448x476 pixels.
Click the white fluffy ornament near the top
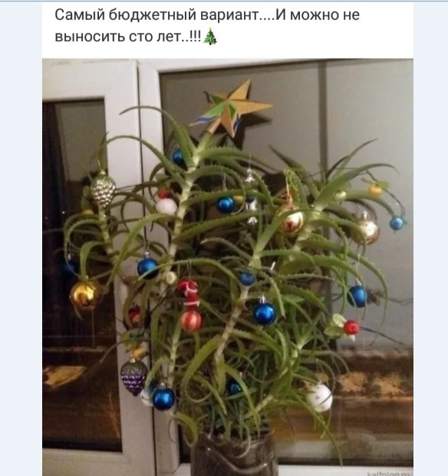(x=166, y=206)
